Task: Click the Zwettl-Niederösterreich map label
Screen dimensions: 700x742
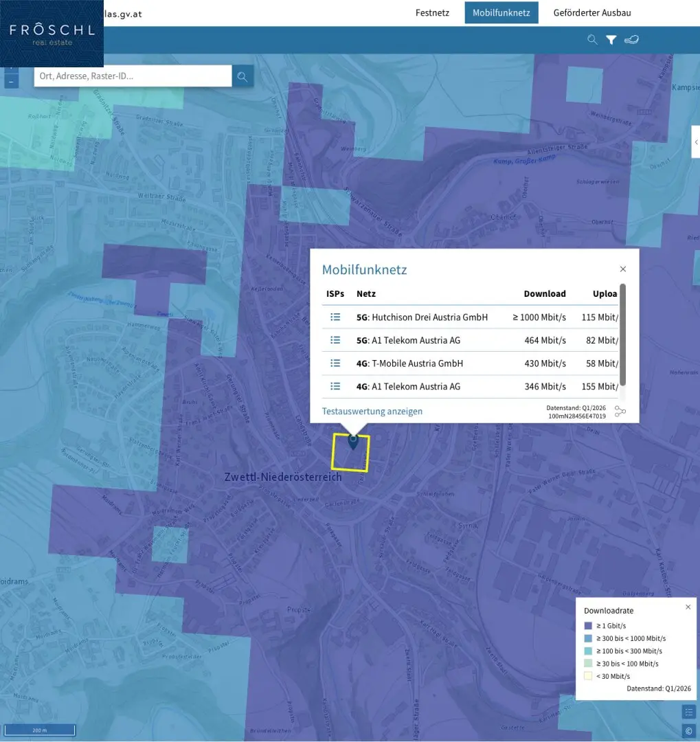Action: click(283, 477)
